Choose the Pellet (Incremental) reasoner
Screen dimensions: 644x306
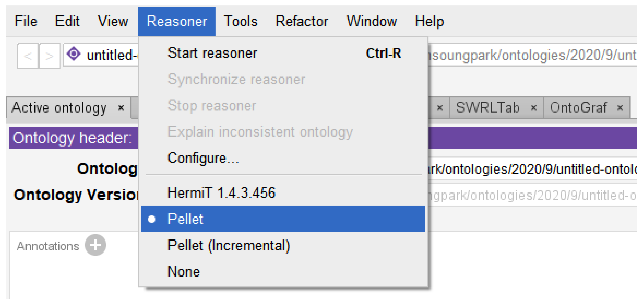228,245
